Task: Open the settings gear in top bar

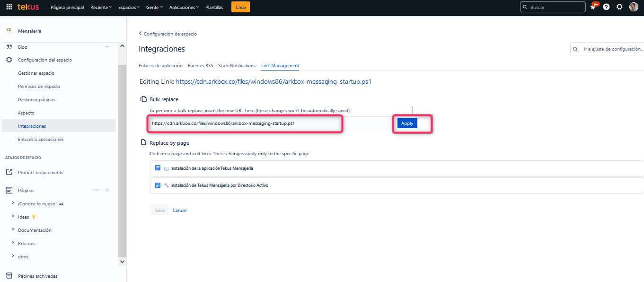Action: [x=619, y=7]
